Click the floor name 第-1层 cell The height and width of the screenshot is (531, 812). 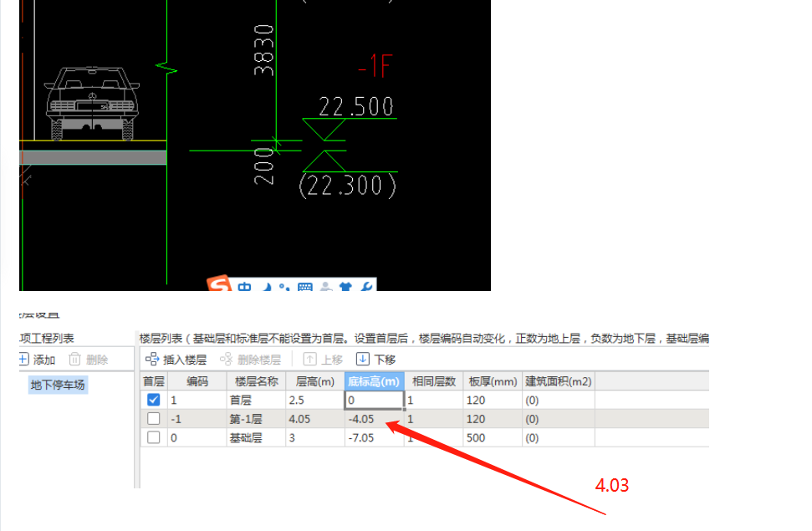click(257, 419)
